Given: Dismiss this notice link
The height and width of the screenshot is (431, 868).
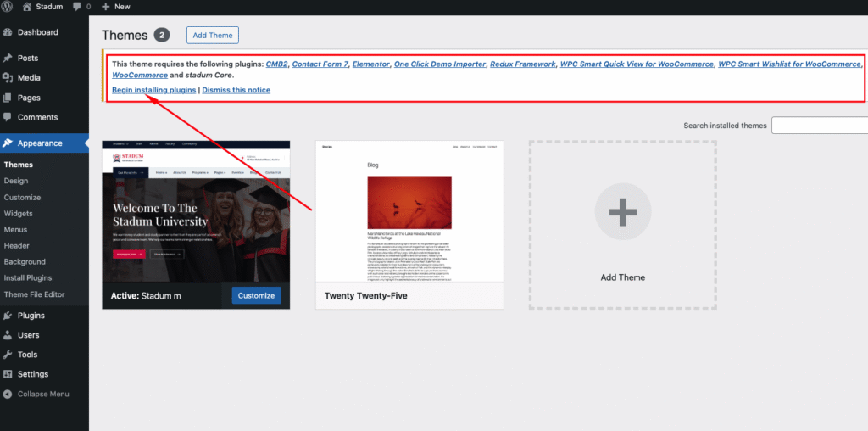Looking at the screenshot, I should pos(236,90).
